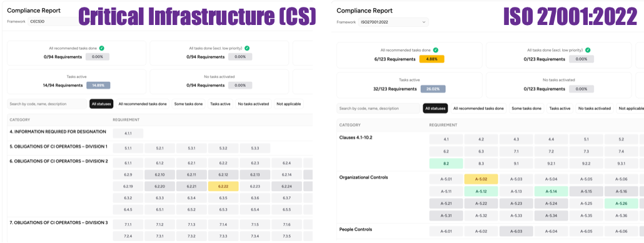Apply 'Not applicable' filter in ISO 27001 report
Screen dimensions: 644x243
(630, 108)
